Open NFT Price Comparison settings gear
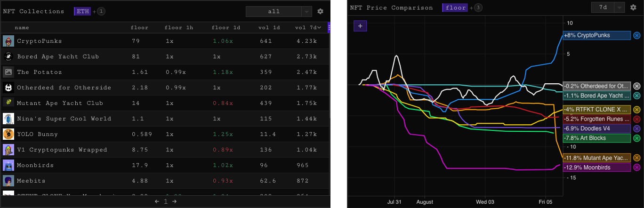The height and width of the screenshot is (208, 644). coord(633,8)
